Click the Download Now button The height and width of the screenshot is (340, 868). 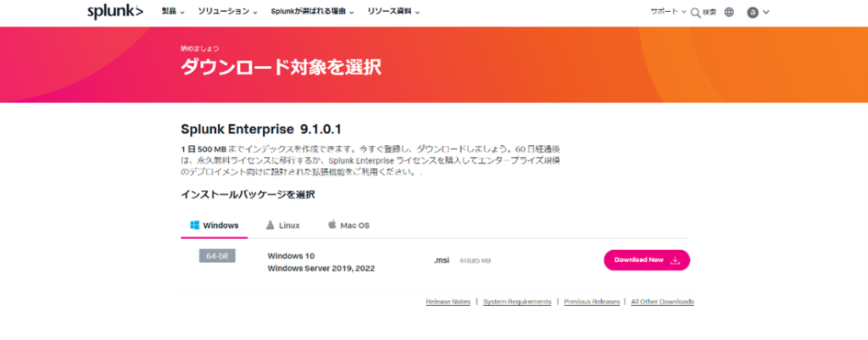pos(647,260)
